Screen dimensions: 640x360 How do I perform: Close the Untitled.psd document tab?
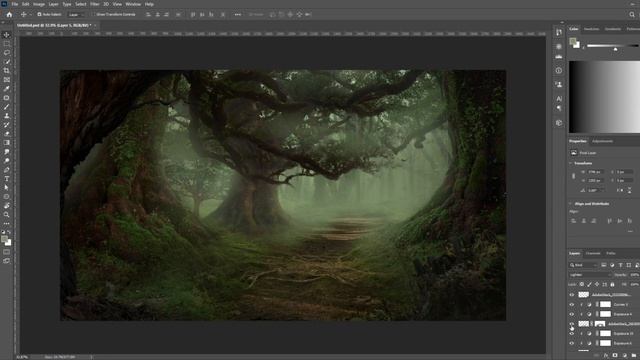point(95,25)
